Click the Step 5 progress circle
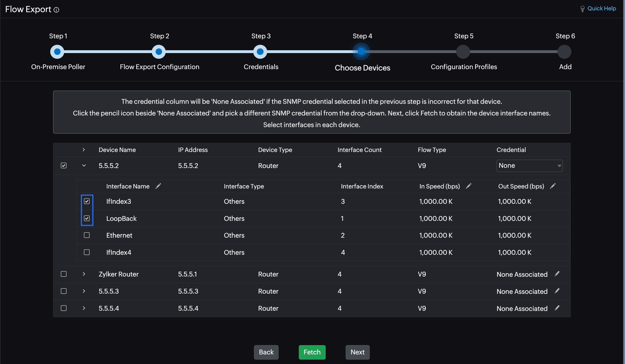625x364 pixels. click(463, 52)
